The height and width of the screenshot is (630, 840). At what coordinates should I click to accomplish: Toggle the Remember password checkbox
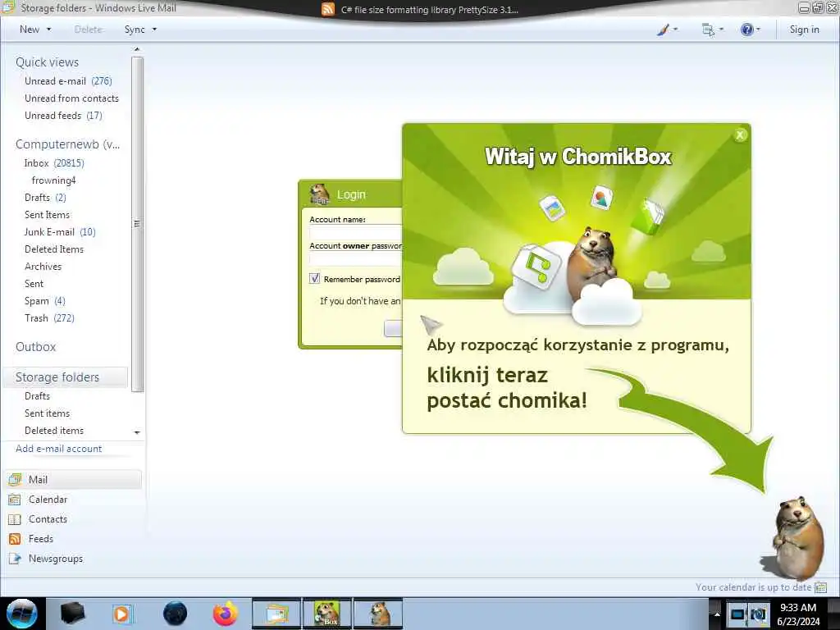point(314,279)
